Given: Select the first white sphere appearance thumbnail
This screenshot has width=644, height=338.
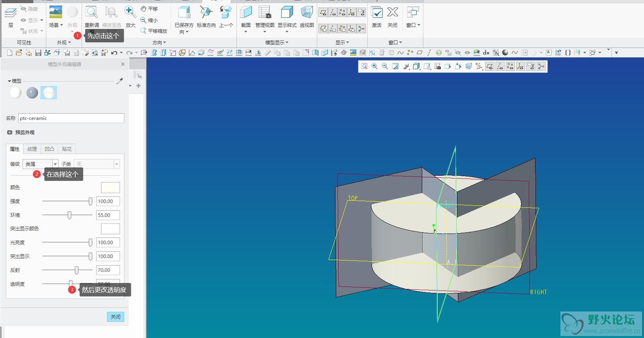Looking at the screenshot, I should 15,93.
